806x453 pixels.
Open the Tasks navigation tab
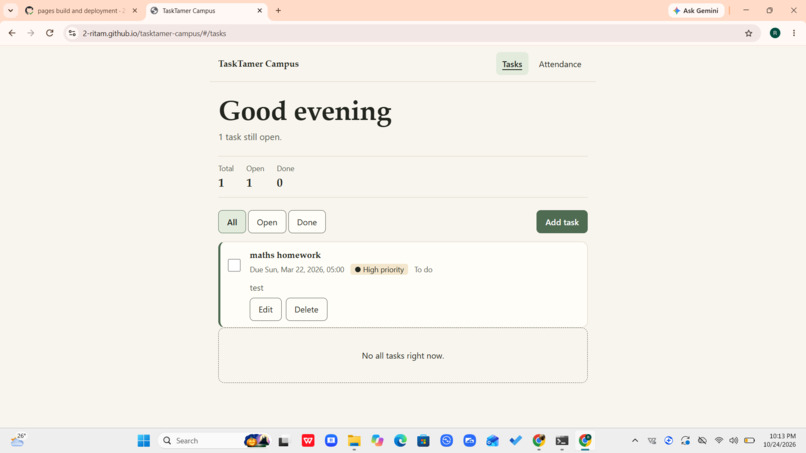pos(512,64)
